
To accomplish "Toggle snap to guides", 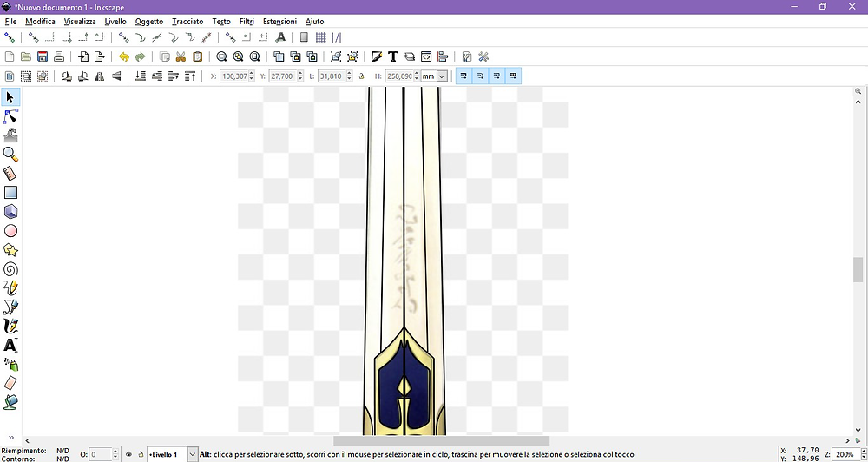I will click(x=337, y=37).
